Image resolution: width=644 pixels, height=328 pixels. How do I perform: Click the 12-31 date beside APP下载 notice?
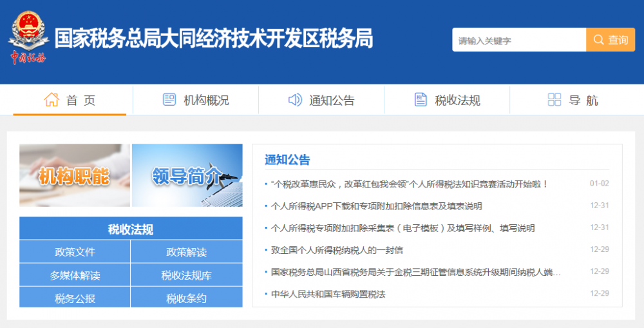[x=599, y=206]
